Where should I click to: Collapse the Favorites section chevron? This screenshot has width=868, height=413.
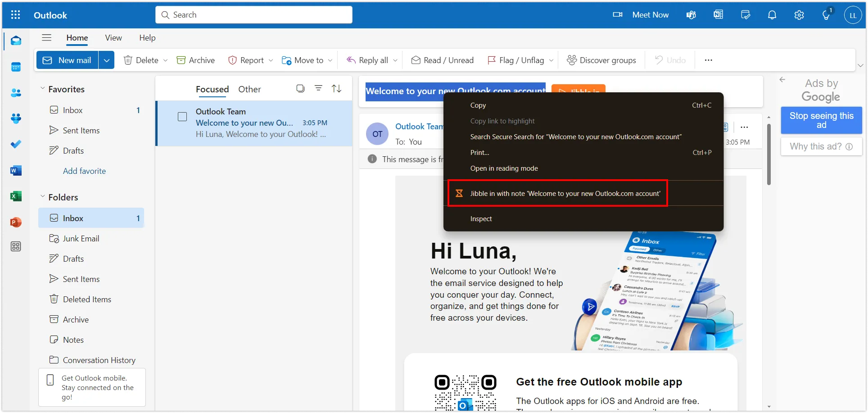tap(43, 89)
